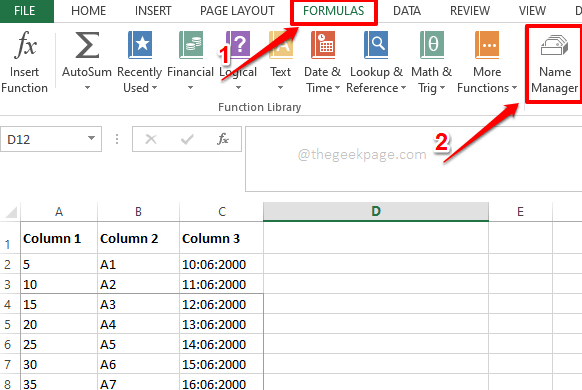
Task: Click the formula bar enter checkmark icon
Action: [187, 140]
